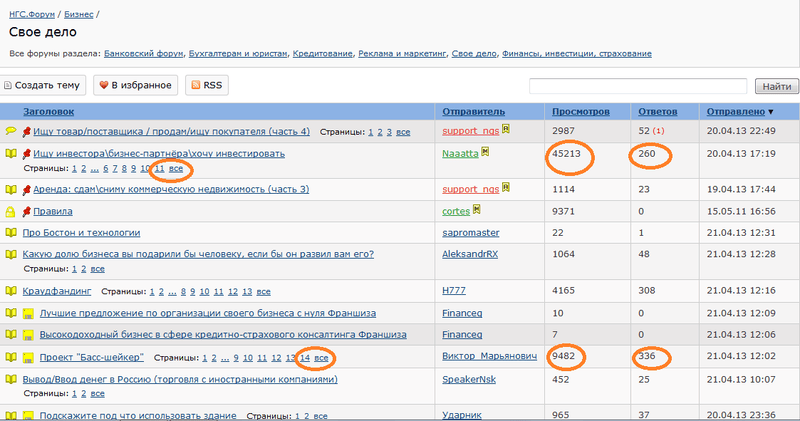
Task: Click the moderator badge next to Naaatta
Action: click(x=485, y=152)
